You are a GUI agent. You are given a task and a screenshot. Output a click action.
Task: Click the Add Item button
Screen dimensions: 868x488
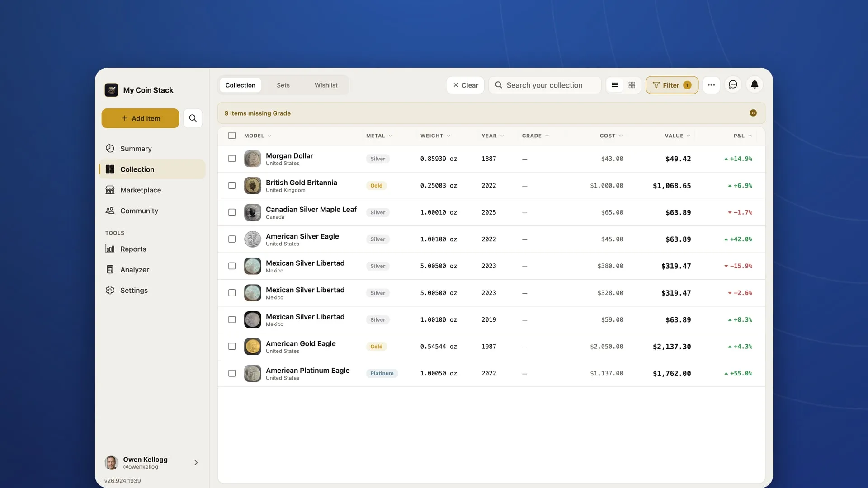pyautogui.click(x=140, y=118)
